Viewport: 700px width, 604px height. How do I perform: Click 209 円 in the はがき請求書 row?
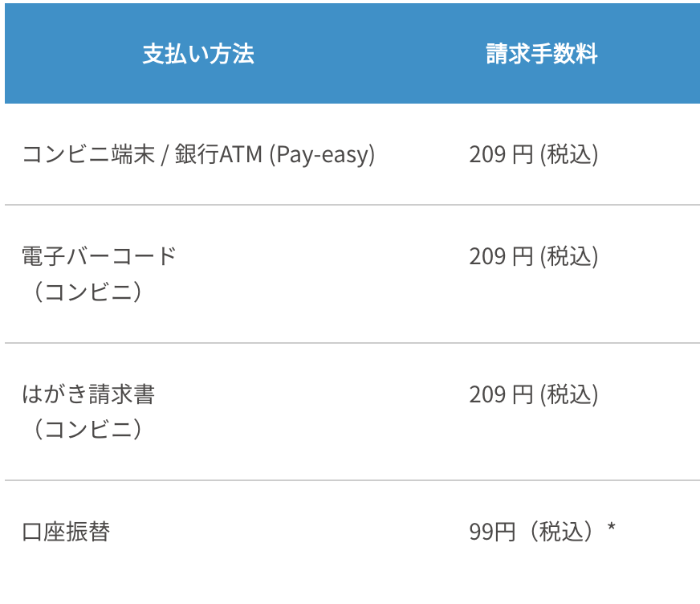tap(501, 395)
